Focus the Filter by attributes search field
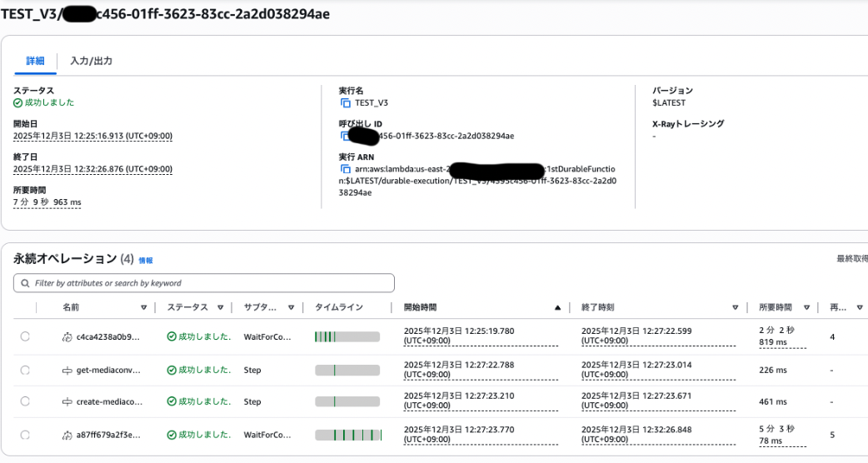The height and width of the screenshot is (463, 868). pyautogui.click(x=204, y=283)
